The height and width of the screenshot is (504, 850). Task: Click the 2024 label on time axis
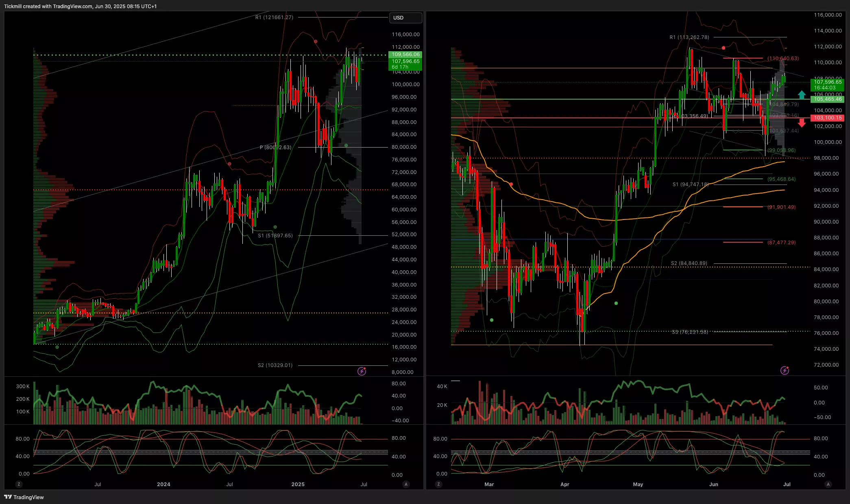pyautogui.click(x=163, y=484)
